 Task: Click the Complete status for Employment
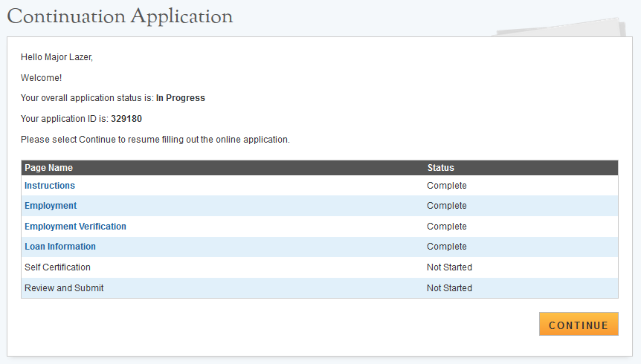tap(447, 206)
